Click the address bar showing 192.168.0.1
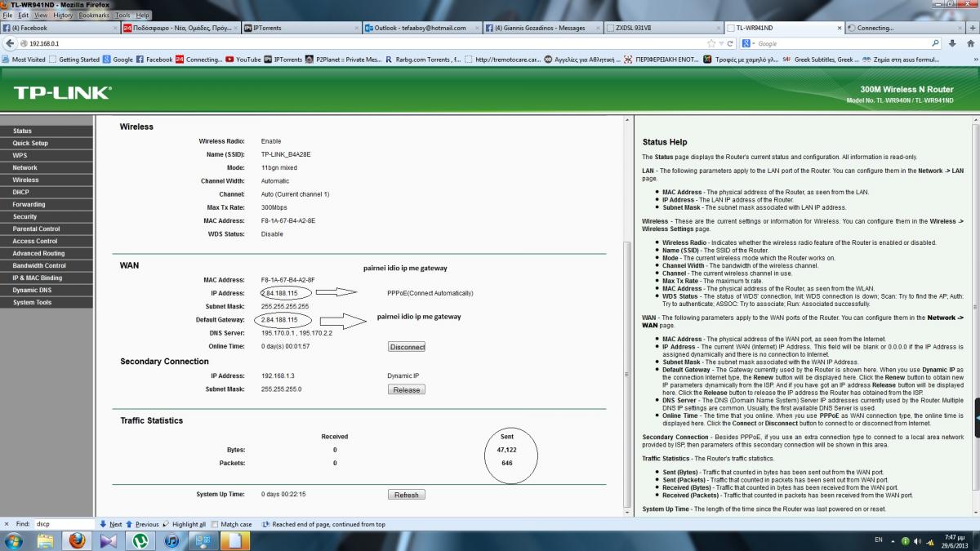980x551 pixels. tap(359, 43)
